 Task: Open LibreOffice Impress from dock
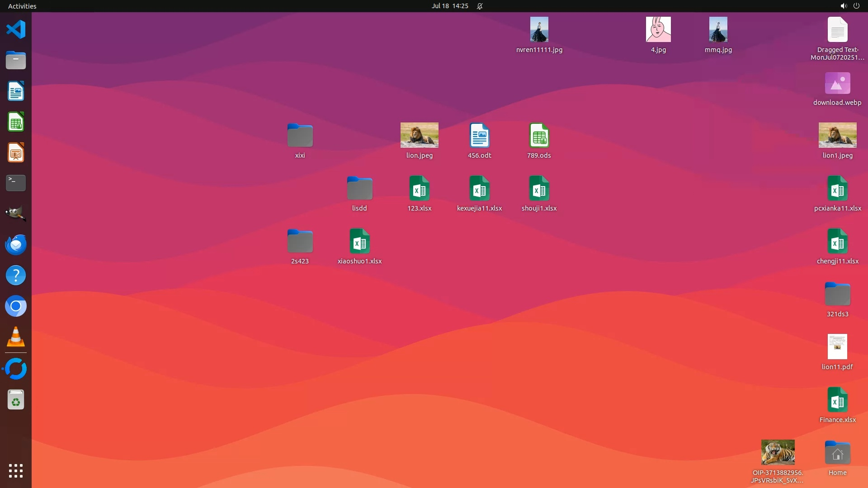(16, 153)
